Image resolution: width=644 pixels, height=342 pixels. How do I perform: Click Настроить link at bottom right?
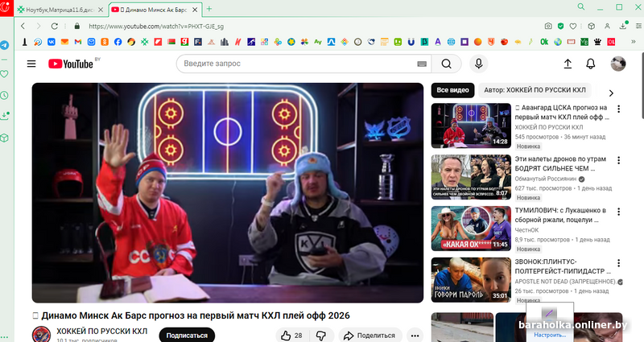[549, 335]
